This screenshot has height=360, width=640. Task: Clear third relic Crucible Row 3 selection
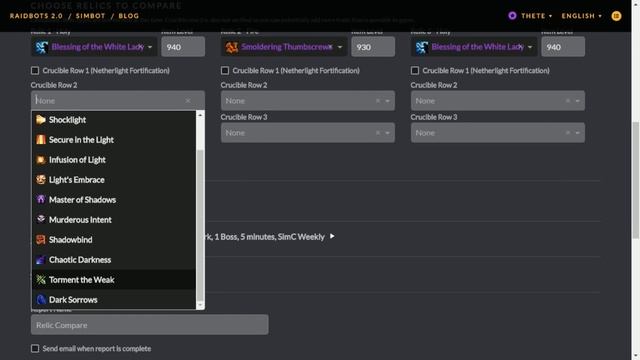click(x=568, y=133)
